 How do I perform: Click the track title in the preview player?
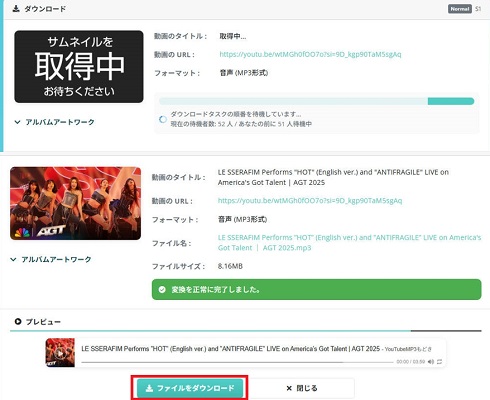pos(231,349)
